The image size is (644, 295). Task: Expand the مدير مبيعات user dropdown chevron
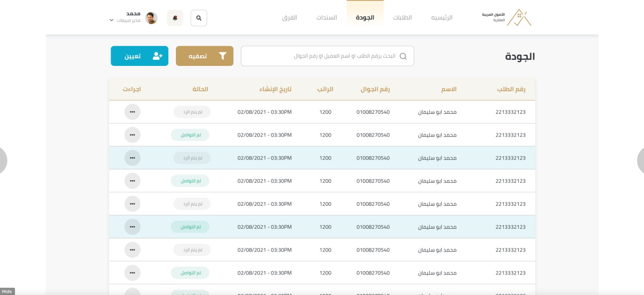tap(111, 20)
